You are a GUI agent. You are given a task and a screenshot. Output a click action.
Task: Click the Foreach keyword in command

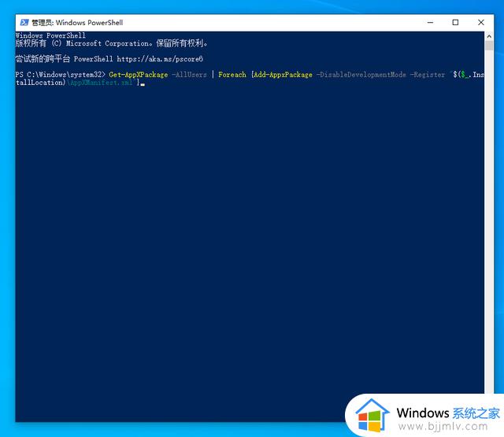coord(232,75)
